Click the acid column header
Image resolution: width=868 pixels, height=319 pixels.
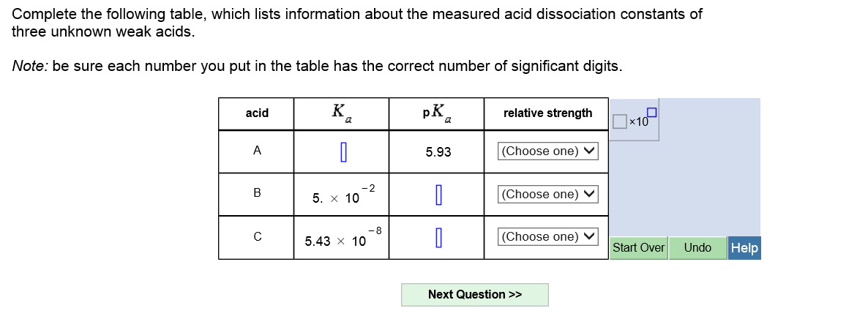[257, 113]
